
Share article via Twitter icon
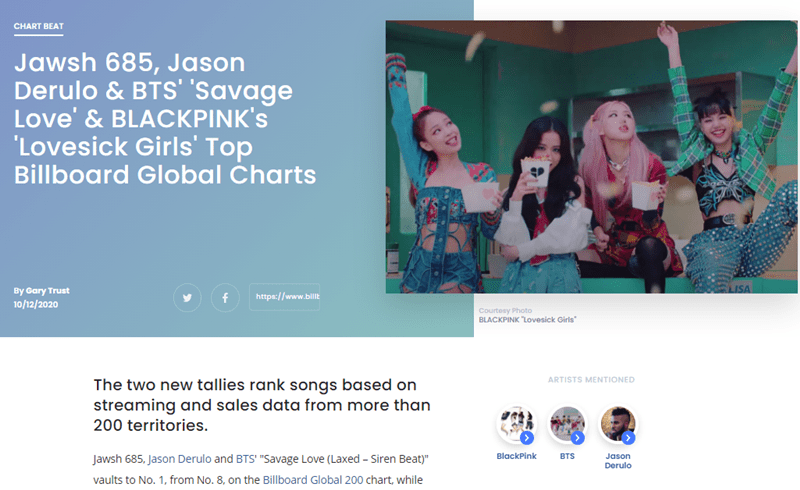click(x=187, y=297)
